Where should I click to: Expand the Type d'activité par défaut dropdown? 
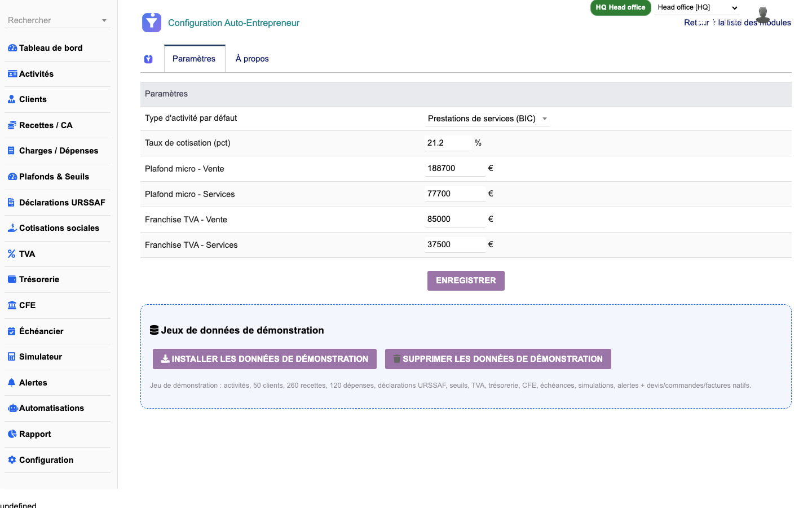(487, 119)
